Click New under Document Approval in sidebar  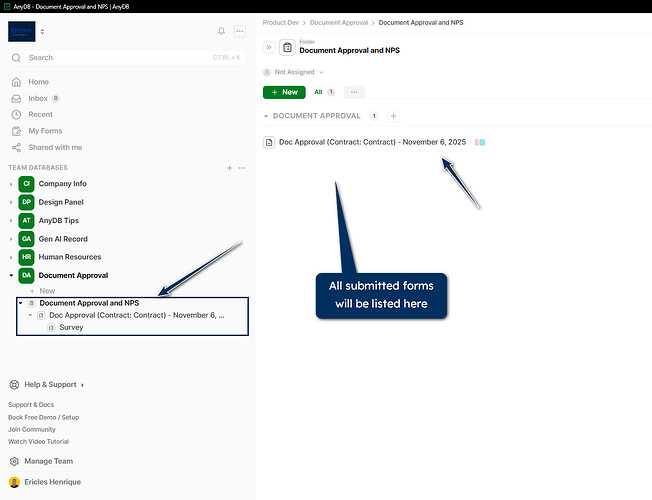tap(43, 291)
